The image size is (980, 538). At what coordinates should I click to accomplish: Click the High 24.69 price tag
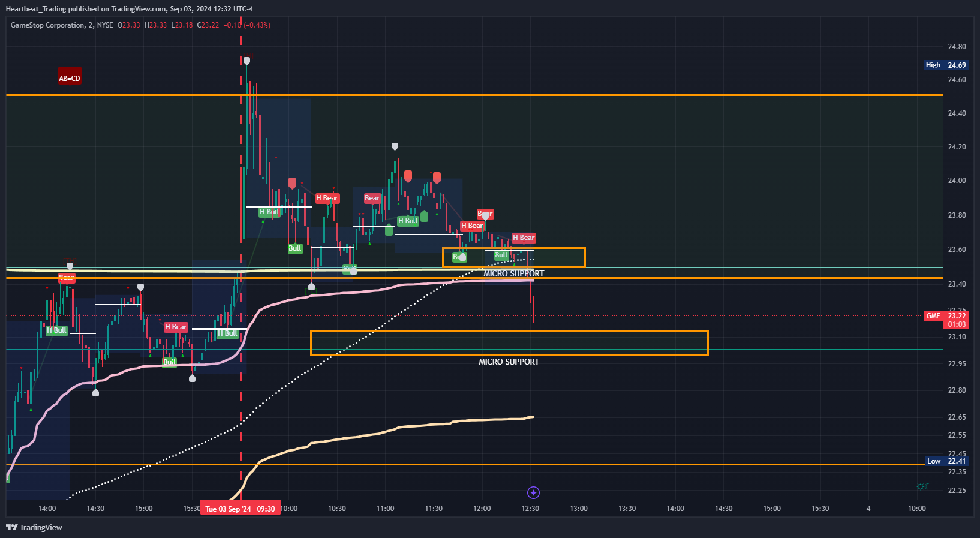coord(946,65)
